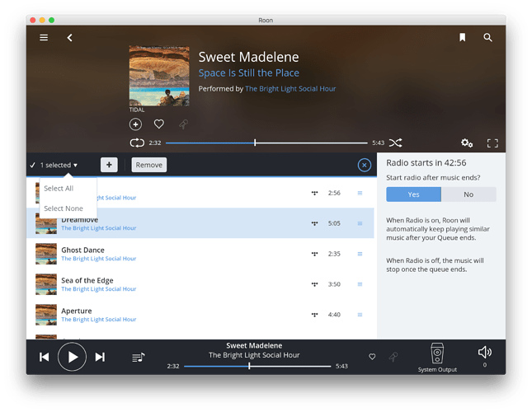This screenshot has width=532, height=412.
Task: Click the Dreamlove row duration 5:05
Action: [x=334, y=223]
